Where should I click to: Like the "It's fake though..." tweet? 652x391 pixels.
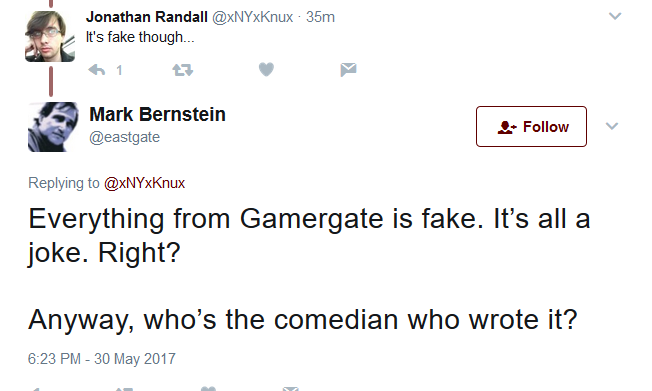(x=266, y=69)
